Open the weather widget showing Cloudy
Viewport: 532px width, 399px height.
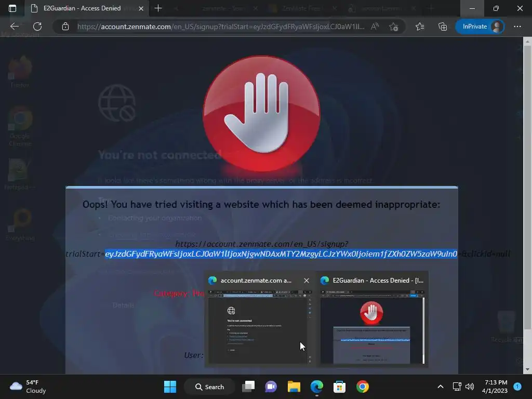[28, 387]
